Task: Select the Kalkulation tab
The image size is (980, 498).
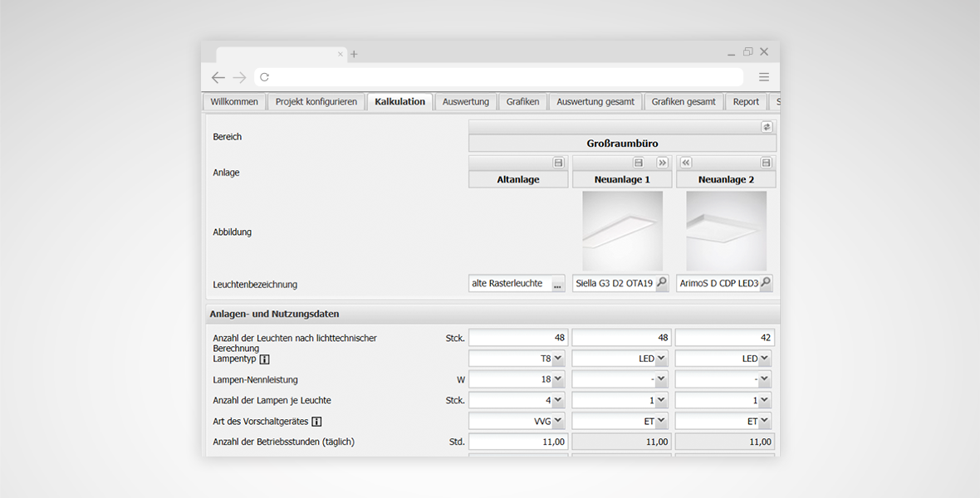Action: click(x=400, y=102)
